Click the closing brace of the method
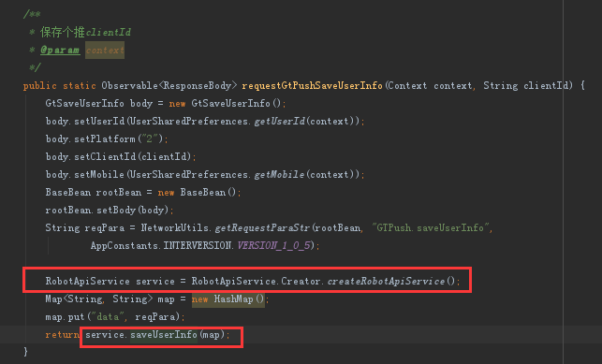This screenshot has height=364, width=602. 25,351
